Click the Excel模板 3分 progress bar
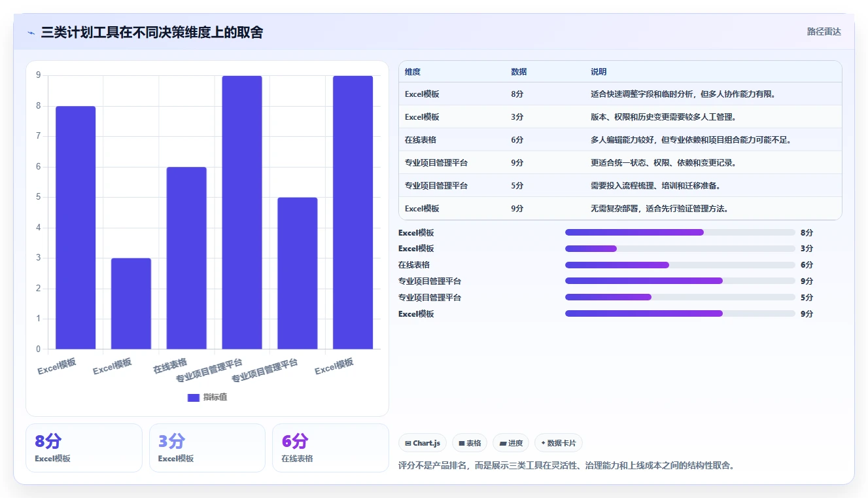Screen dimensions: 868x498 pos(680,249)
